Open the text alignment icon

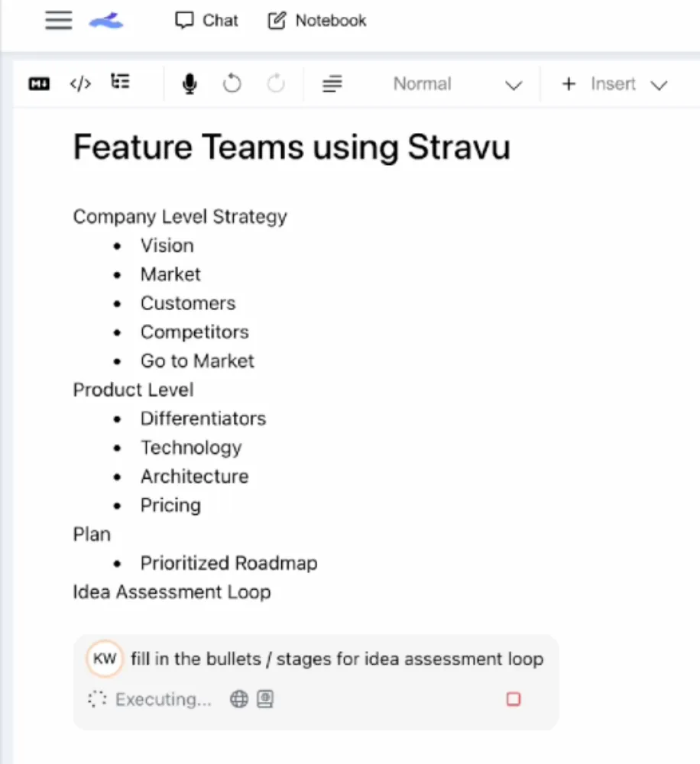point(332,84)
